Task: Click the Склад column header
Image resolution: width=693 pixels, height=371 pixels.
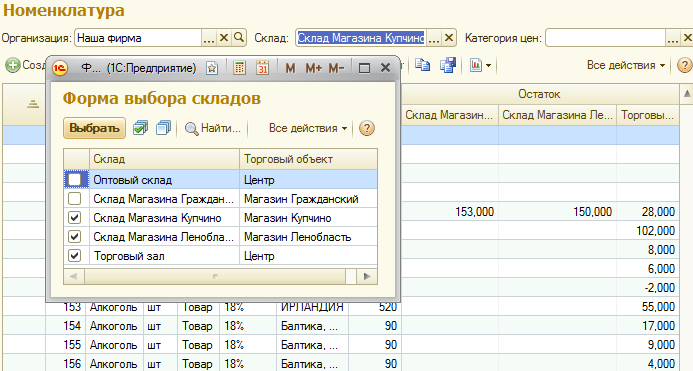Action: tap(164, 159)
